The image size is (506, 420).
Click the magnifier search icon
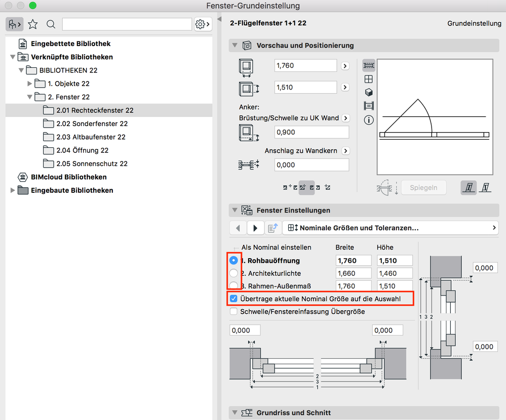tap(51, 24)
